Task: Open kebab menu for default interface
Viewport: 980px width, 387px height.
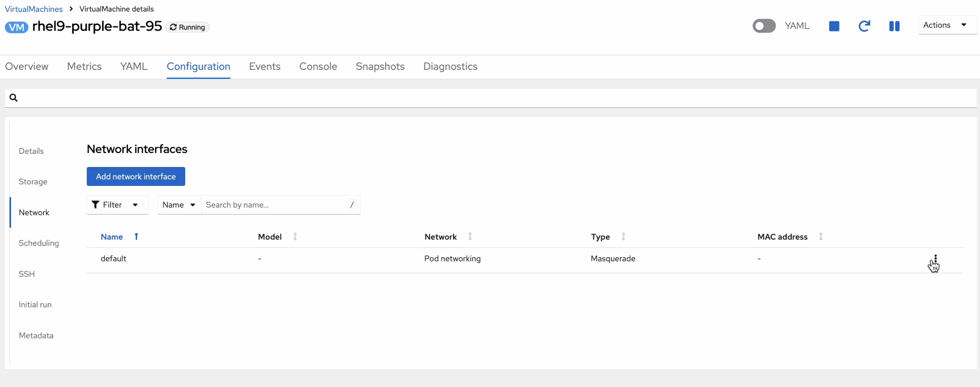Action: tap(935, 259)
